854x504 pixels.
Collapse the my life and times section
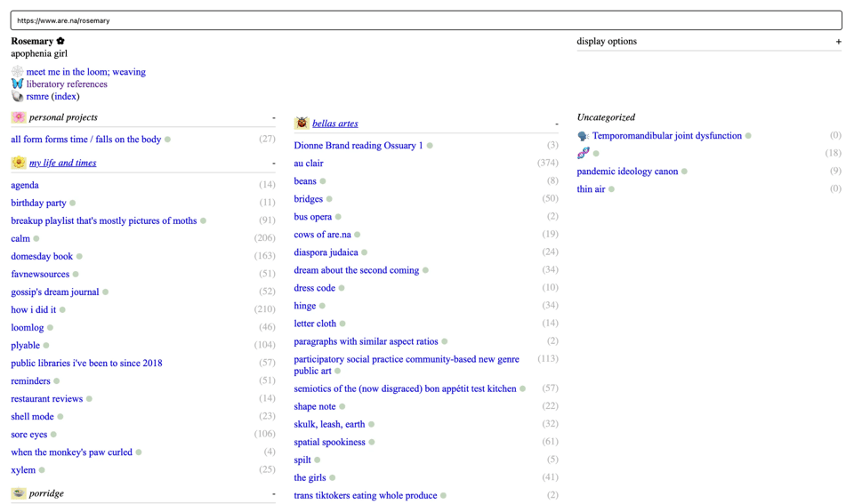pyautogui.click(x=273, y=163)
